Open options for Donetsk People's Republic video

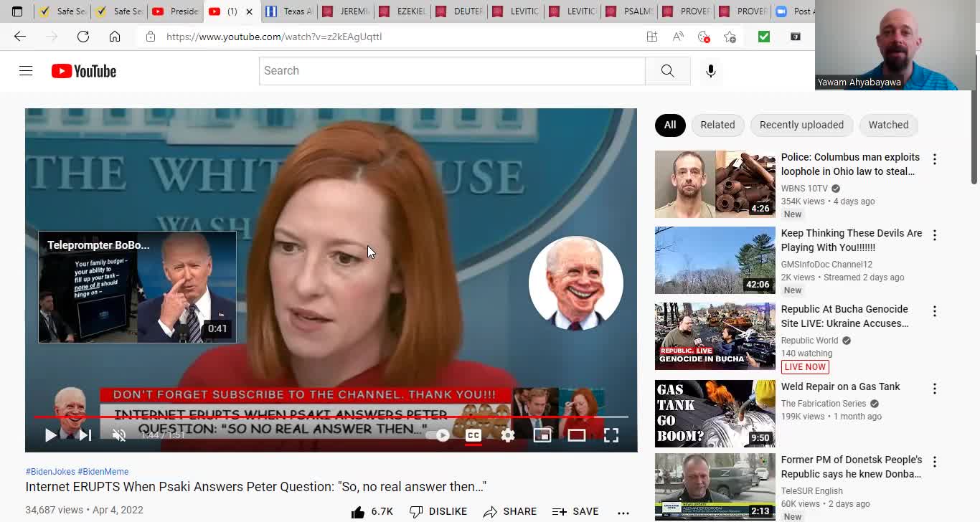pyautogui.click(x=934, y=462)
